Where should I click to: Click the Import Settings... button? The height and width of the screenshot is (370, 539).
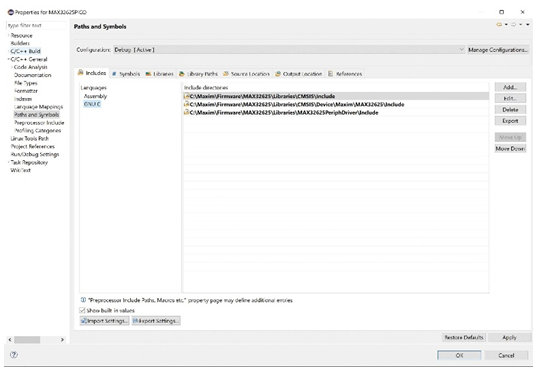tap(104, 321)
